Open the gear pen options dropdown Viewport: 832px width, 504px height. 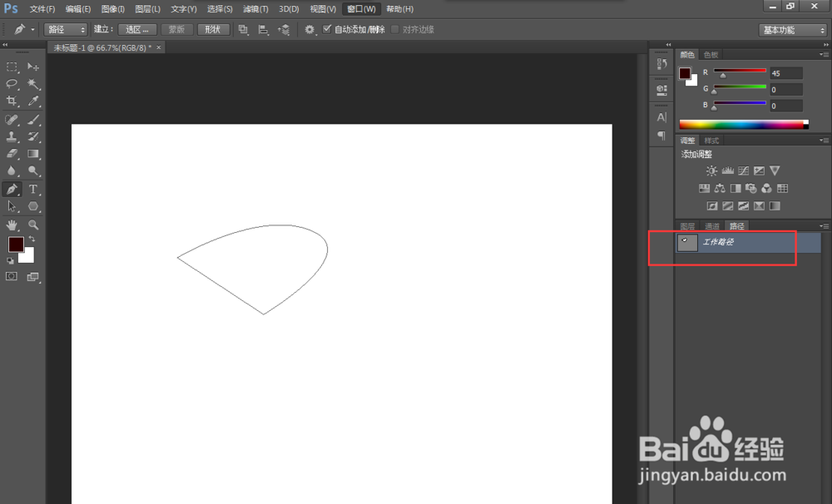point(310,30)
